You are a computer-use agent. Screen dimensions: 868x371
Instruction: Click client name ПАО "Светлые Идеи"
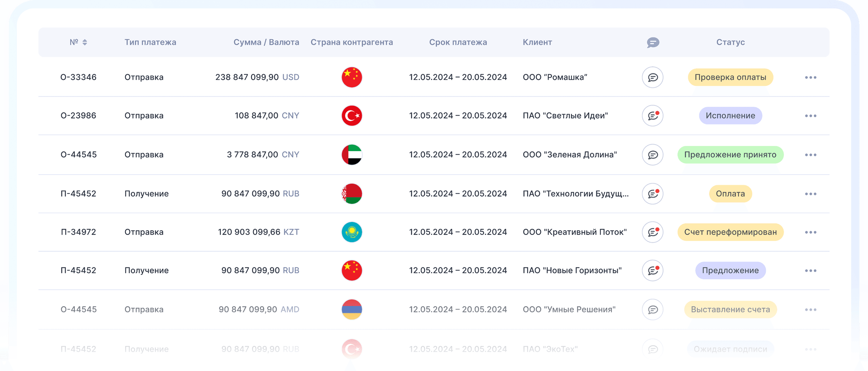[x=565, y=116]
